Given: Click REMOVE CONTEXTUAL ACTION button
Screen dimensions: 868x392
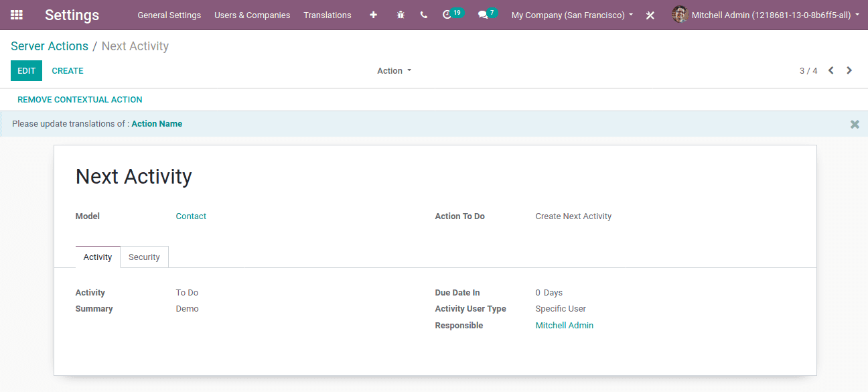Looking at the screenshot, I should [x=80, y=99].
